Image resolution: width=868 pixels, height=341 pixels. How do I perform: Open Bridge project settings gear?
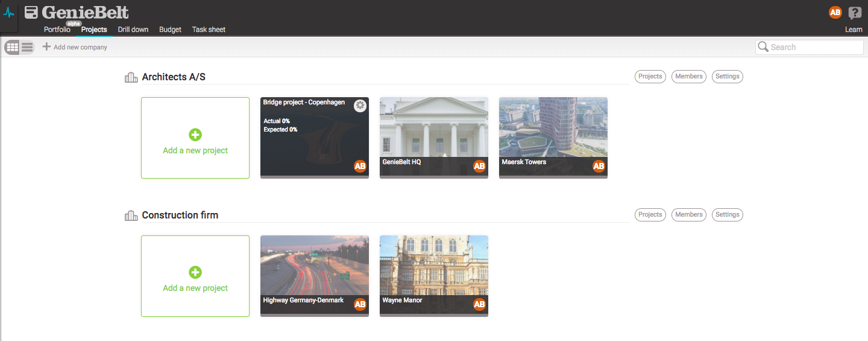pos(360,106)
